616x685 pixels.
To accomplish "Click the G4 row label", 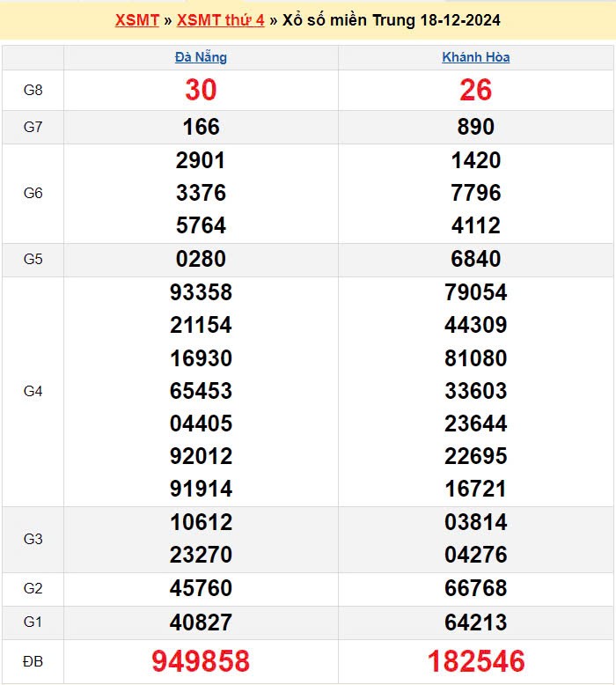I will click(33, 391).
